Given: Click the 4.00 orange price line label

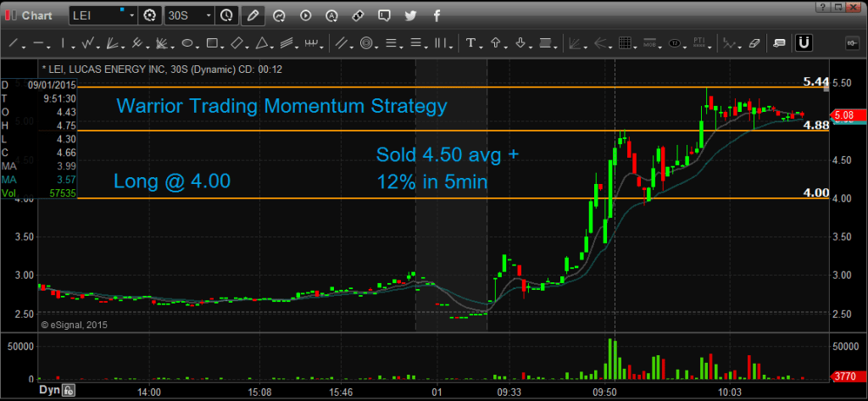Looking at the screenshot, I should pos(815,192).
